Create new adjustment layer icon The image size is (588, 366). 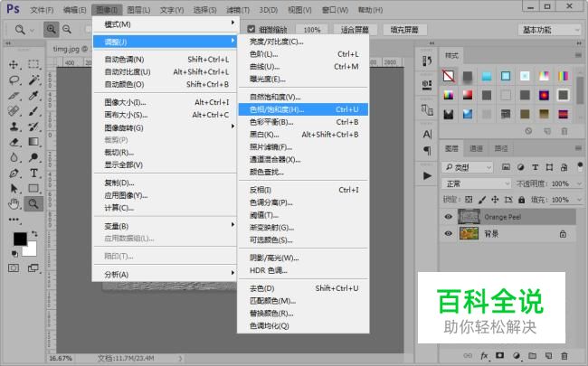point(517,355)
